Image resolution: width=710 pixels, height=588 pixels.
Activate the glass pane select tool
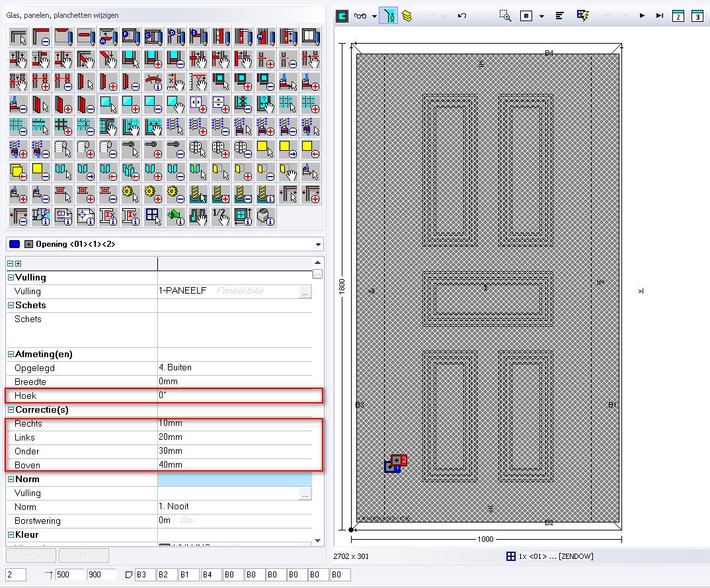pos(108,105)
